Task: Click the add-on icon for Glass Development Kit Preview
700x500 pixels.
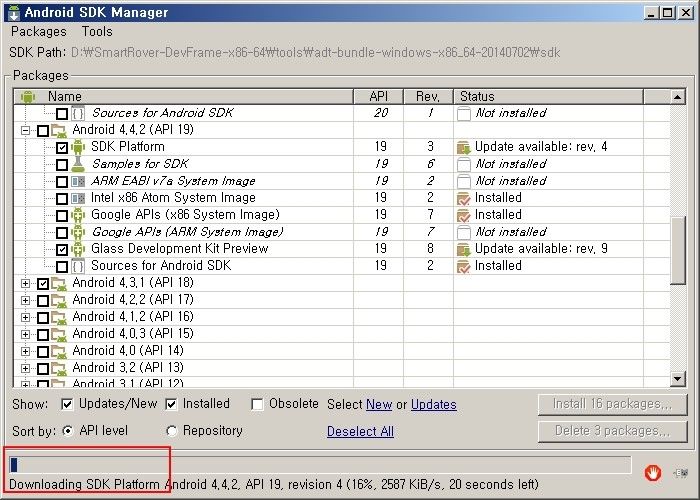Action: (x=78, y=249)
